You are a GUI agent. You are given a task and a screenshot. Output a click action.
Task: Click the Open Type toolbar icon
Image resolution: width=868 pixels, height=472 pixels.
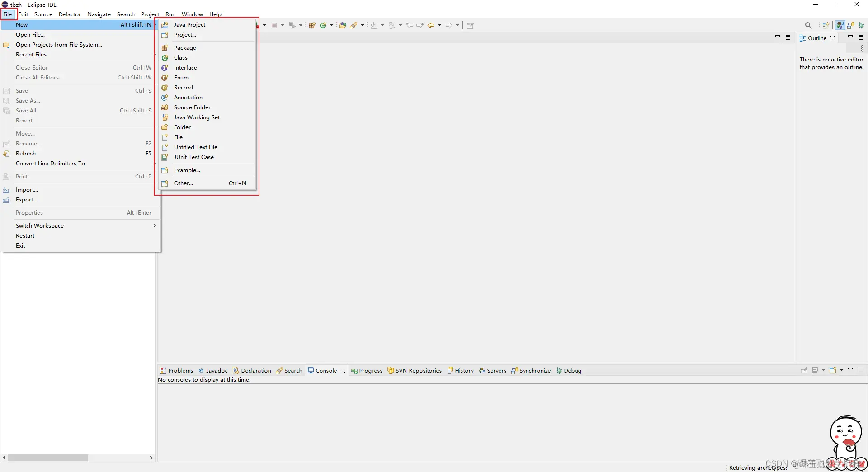343,25
